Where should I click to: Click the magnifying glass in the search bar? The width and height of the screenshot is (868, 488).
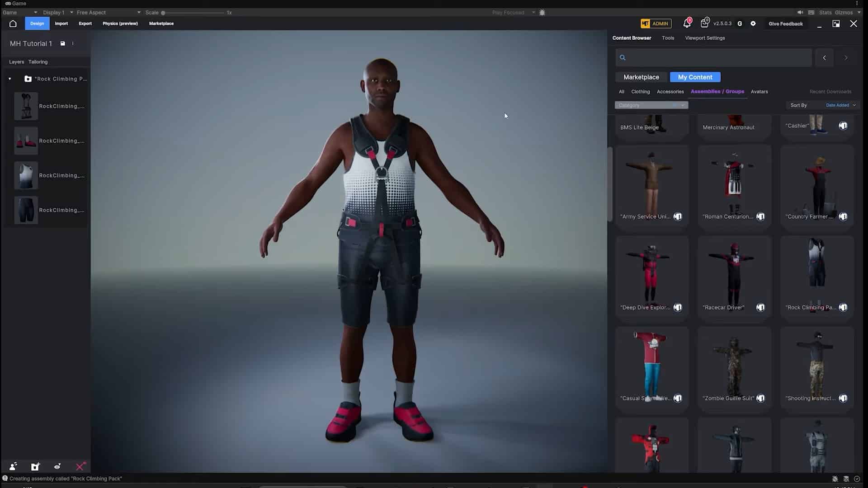(x=623, y=57)
